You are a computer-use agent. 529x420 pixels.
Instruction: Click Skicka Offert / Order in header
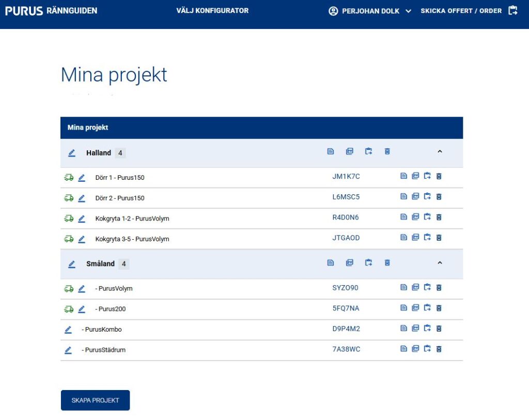[x=468, y=11]
